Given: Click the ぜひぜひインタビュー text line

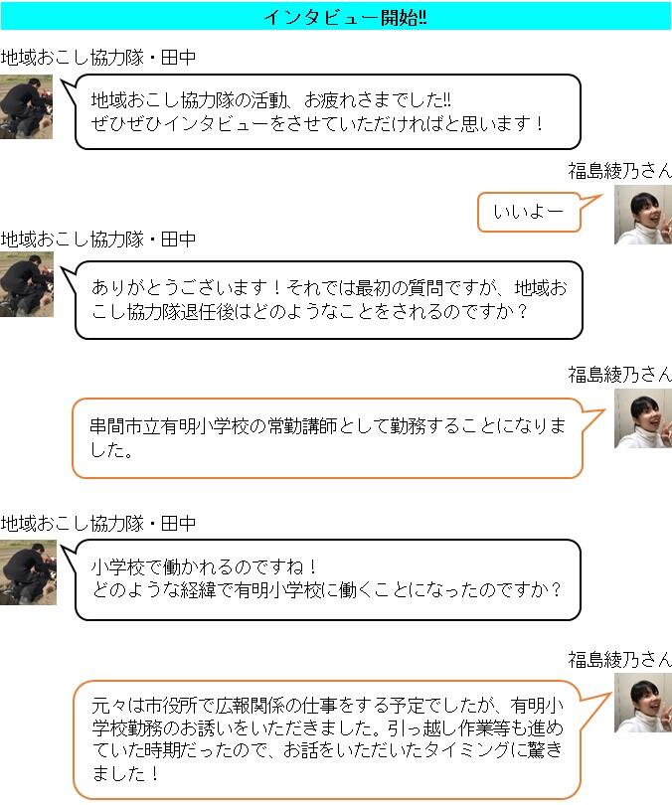Looking at the screenshot, I should (x=317, y=123).
